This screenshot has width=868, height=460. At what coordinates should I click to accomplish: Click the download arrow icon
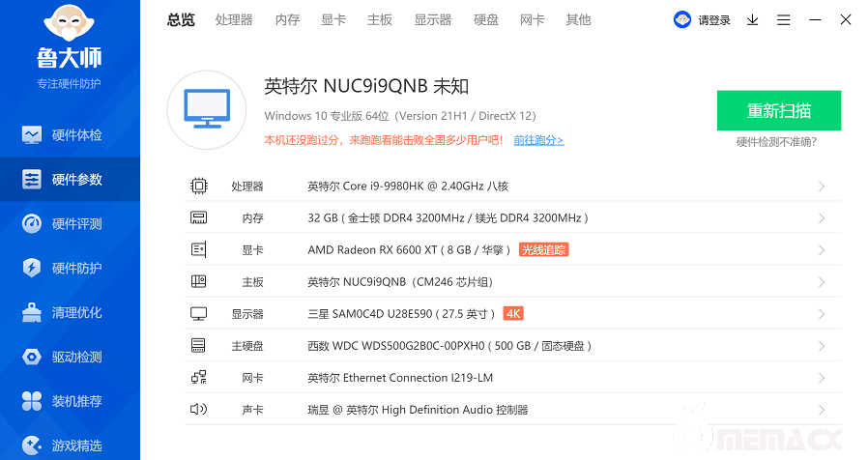coord(752,20)
